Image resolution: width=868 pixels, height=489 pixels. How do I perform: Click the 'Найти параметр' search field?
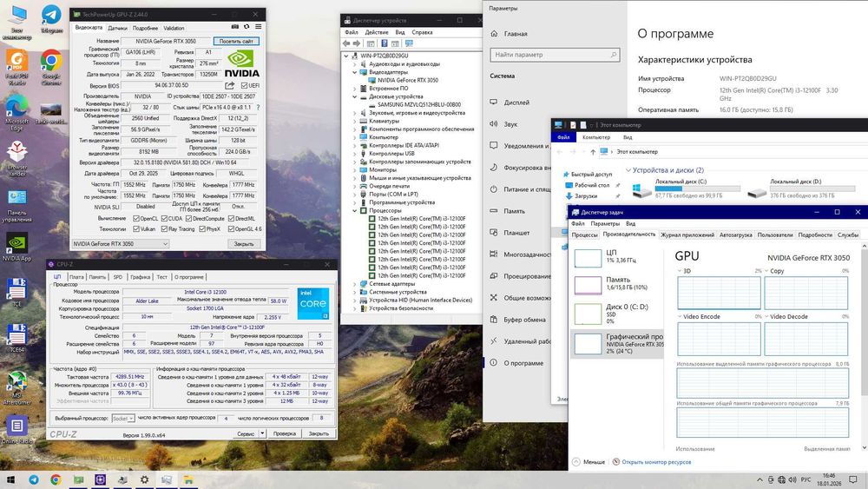tap(555, 55)
